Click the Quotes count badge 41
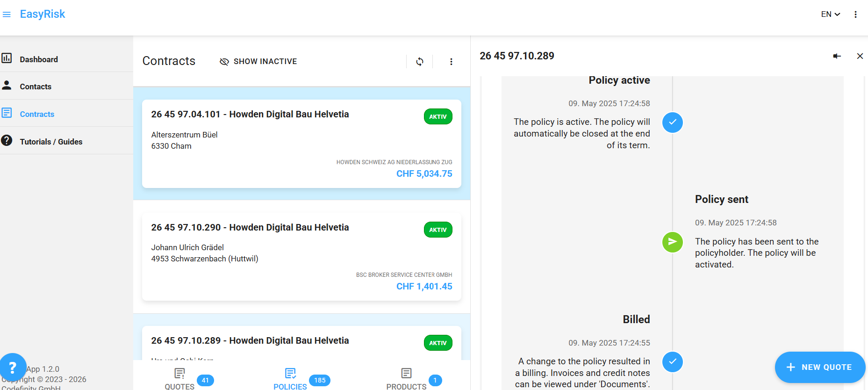868x390 pixels. [205, 380]
